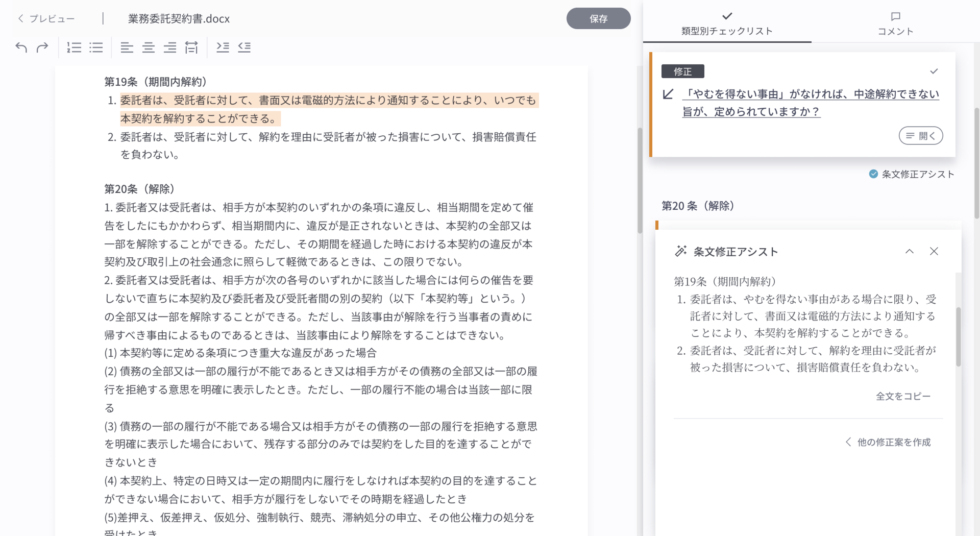Click the 保存 button

pos(598,19)
